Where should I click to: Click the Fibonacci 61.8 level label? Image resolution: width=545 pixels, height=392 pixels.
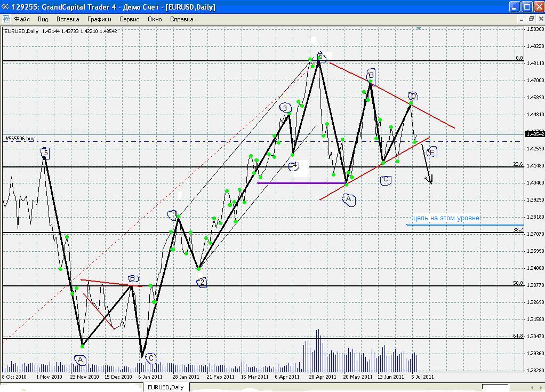pos(518,336)
